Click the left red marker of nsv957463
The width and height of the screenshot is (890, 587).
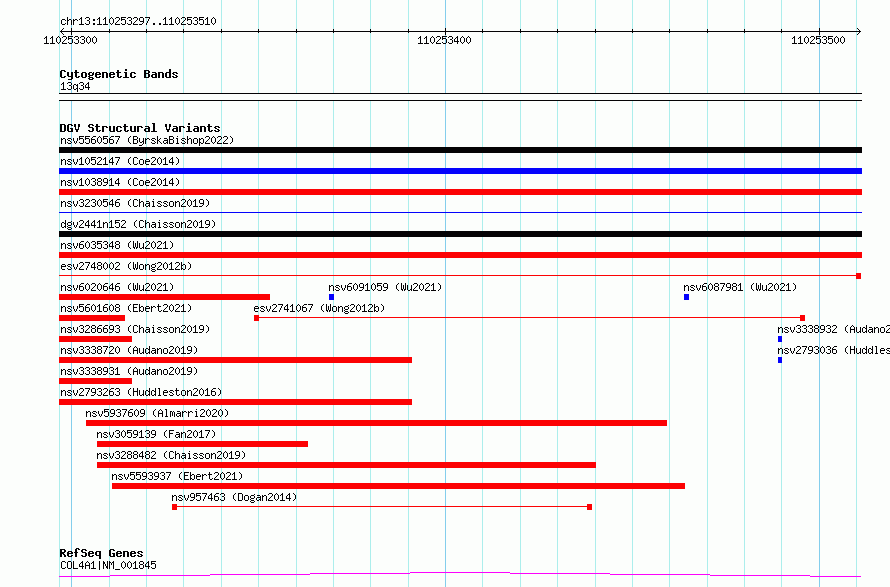tap(174, 507)
